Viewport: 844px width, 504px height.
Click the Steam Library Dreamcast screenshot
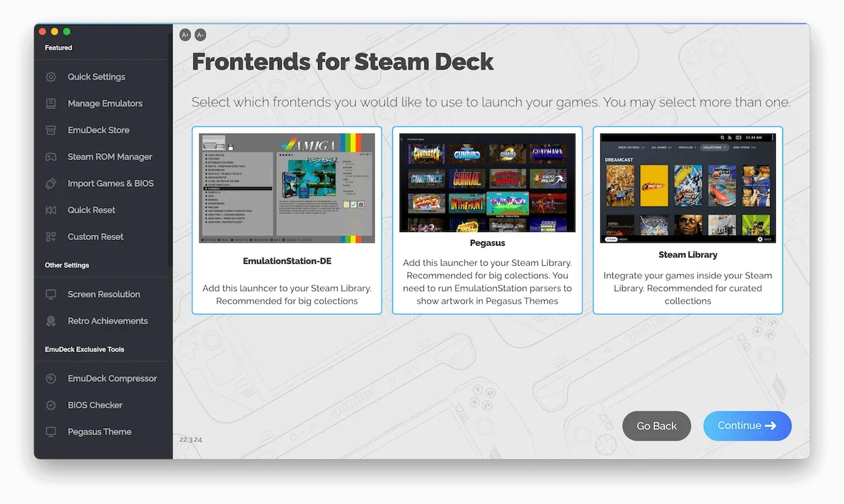click(688, 188)
